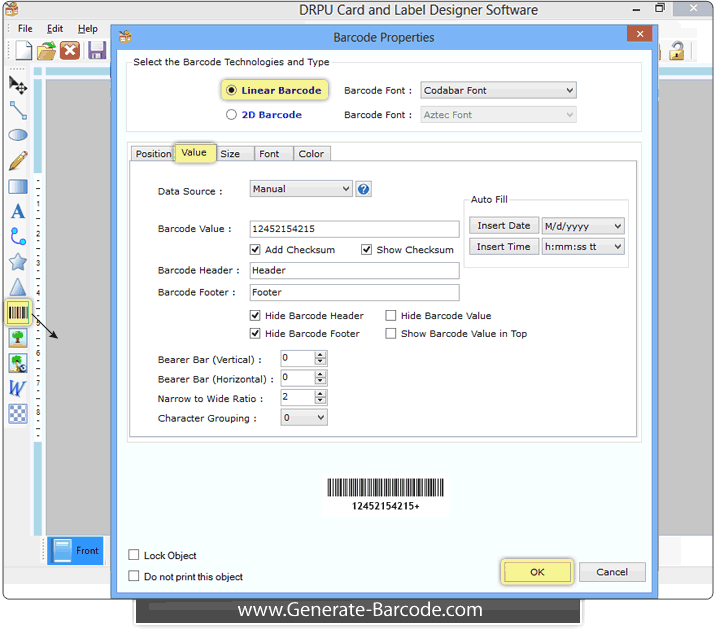Screen dimensions: 714x629
Task: Switch to the Value tab
Action: point(194,153)
